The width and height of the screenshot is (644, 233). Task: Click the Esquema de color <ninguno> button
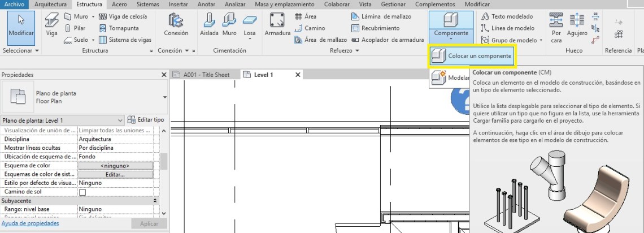[115, 166]
